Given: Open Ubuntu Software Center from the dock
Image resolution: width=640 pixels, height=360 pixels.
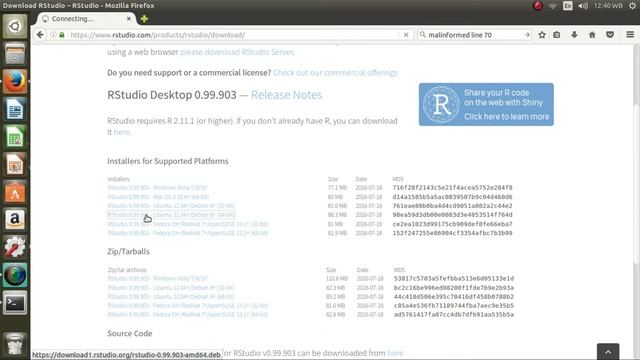Looking at the screenshot, I should tap(15, 192).
